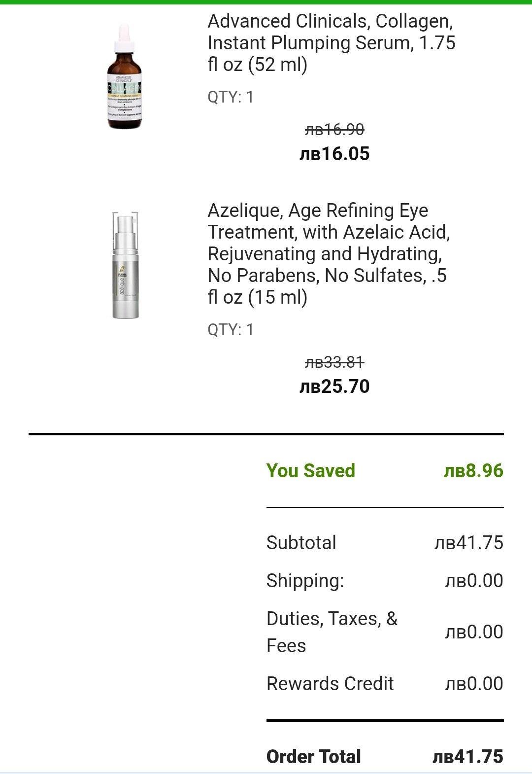Click the quantity text under Collagen serum
The width and height of the screenshot is (532, 774).
[231, 97]
